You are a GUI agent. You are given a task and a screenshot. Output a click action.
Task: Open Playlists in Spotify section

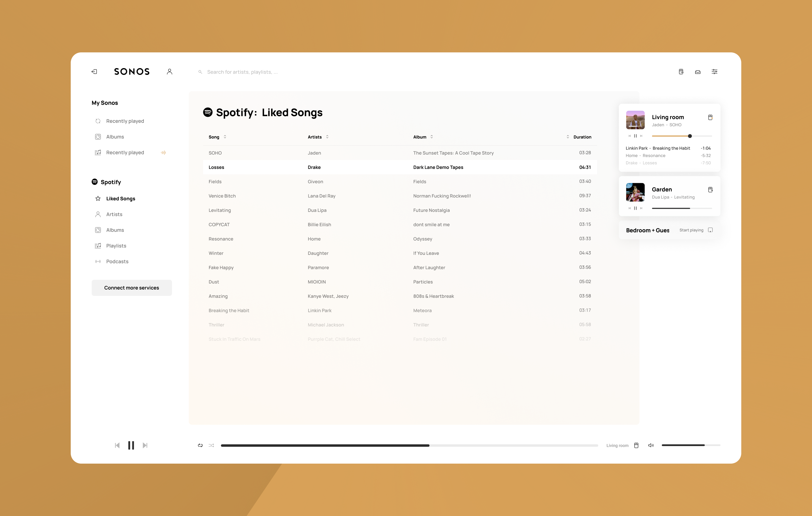[111, 245]
